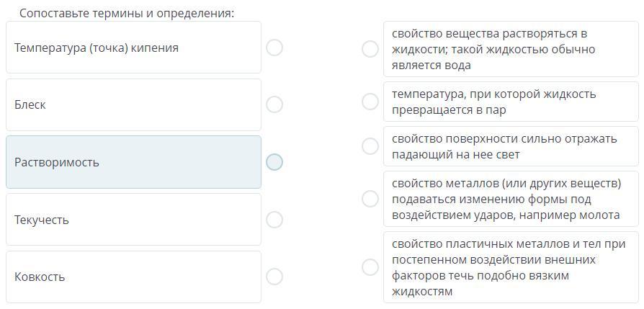The image size is (644, 309).
Task: Select the radio button beside Текучесть
Action: (274, 220)
